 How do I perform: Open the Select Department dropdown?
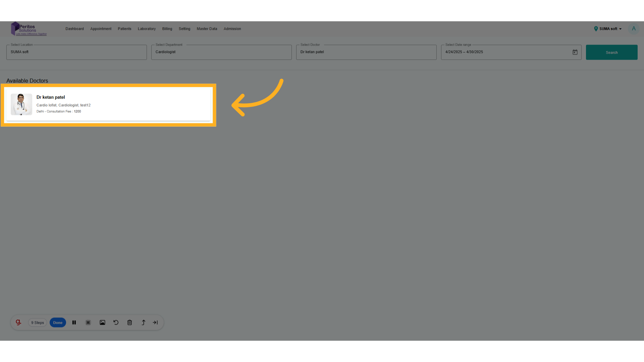[221, 52]
